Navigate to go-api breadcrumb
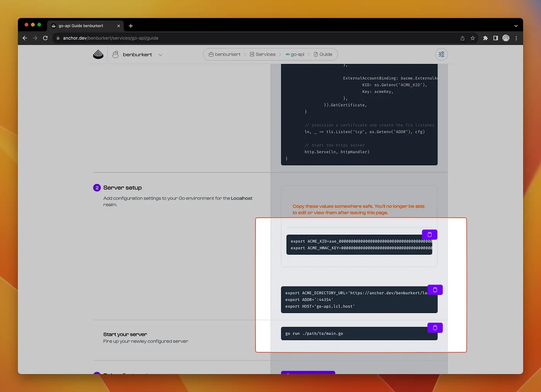Screen dimensions: 541x392 [x=295, y=55]
